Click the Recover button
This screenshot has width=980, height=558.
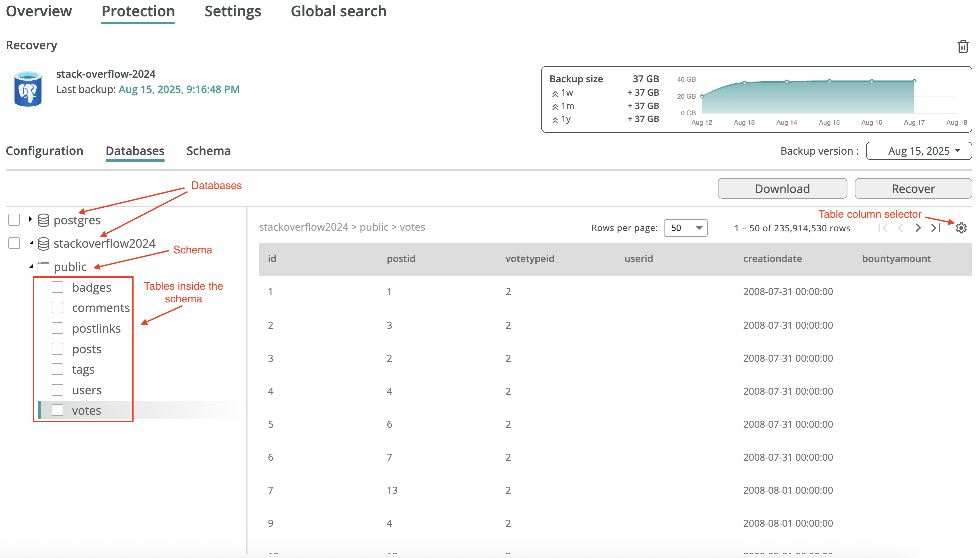point(913,189)
